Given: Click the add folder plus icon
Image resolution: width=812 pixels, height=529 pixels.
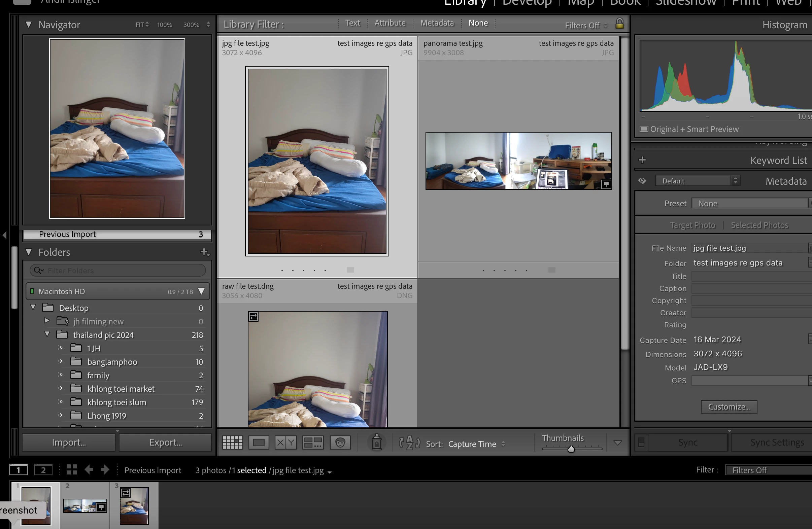Looking at the screenshot, I should (204, 252).
